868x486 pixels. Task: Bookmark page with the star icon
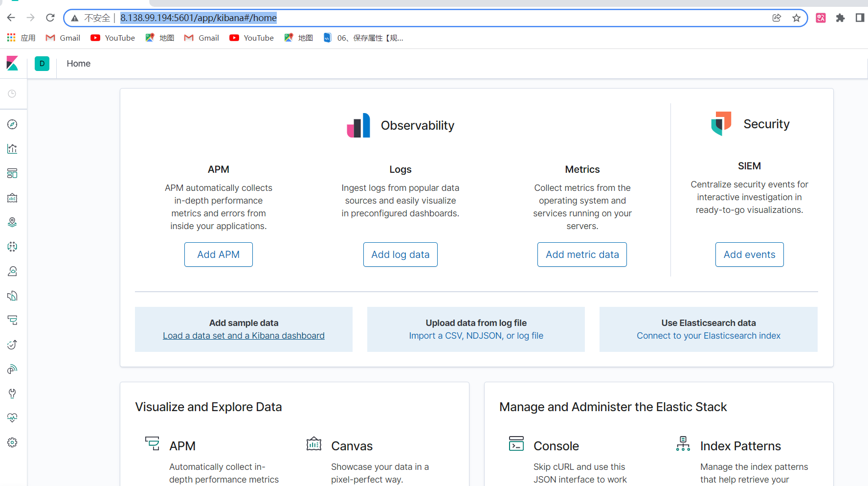[x=797, y=18]
